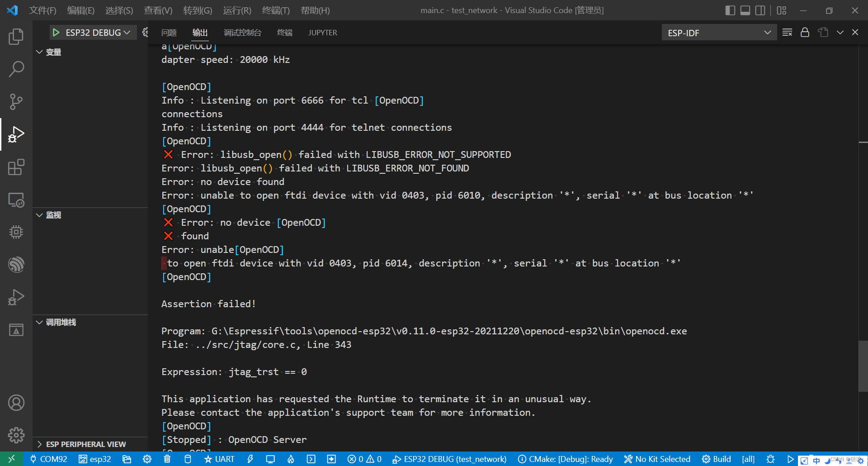This screenshot has height=466, width=868.
Task: Open the Remote Explorer view
Action: (16, 200)
